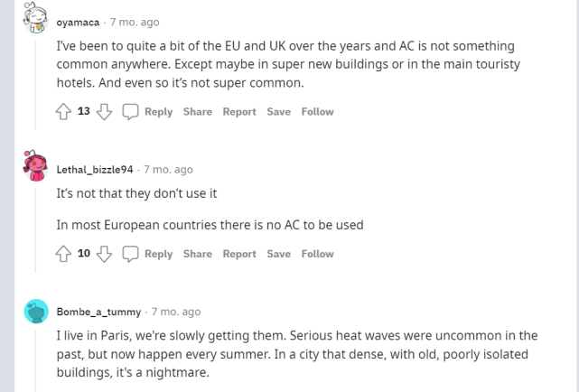Open oyamaca's avatar profile picture
The width and height of the screenshot is (579, 392).
pyautogui.click(x=36, y=18)
